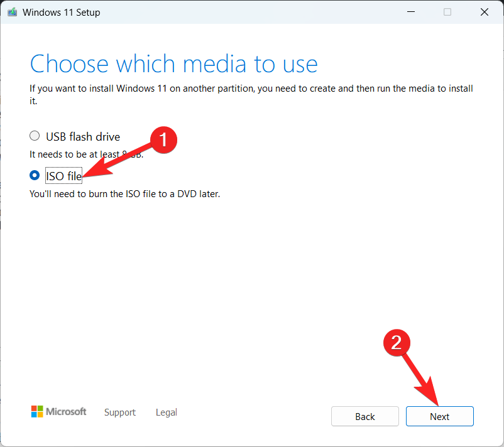Close the Windows 11 Setup window
Viewport: 504px width, 447px height.
pyautogui.click(x=484, y=12)
